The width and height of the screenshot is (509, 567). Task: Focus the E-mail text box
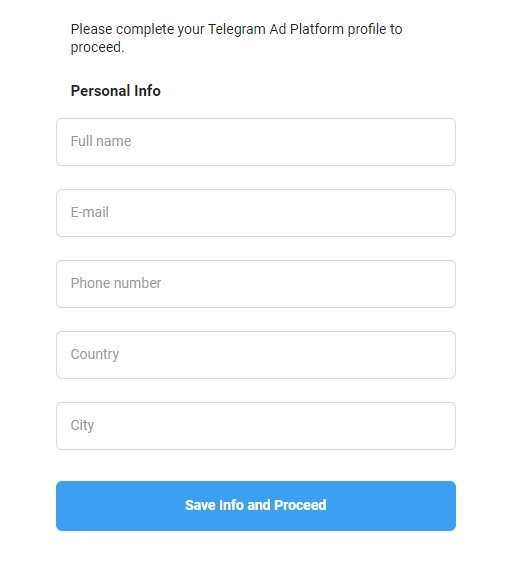pyautogui.click(x=256, y=213)
